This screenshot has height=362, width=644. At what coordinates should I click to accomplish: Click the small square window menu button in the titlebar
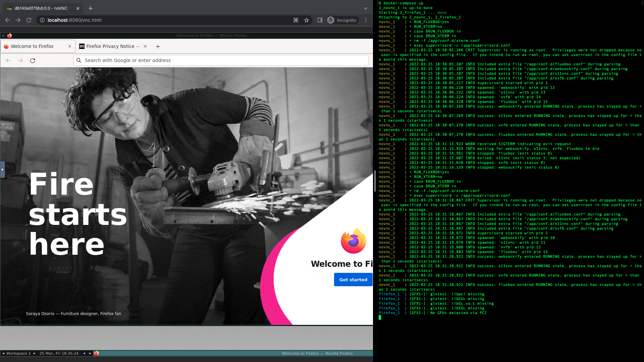(3, 36)
